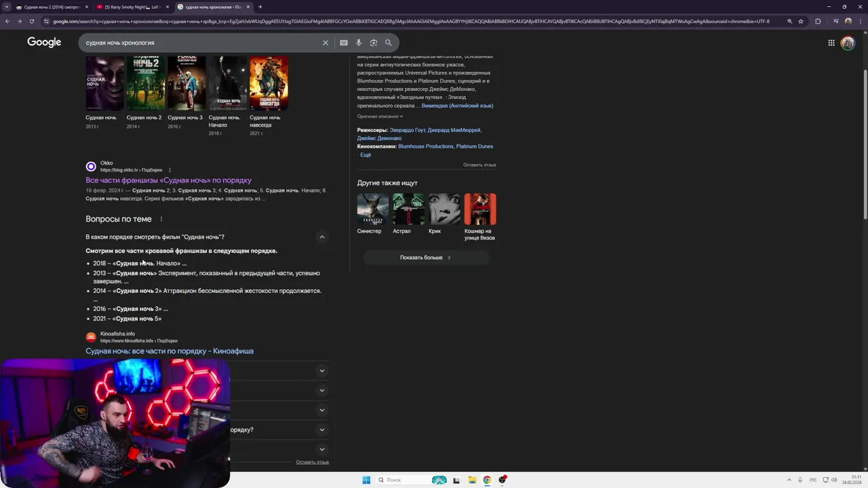Image resolution: width=868 pixels, height=488 pixels.
Task: Expand the Оригинал описания dropdown
Action: pyautogui.click(x=380, y=117)
